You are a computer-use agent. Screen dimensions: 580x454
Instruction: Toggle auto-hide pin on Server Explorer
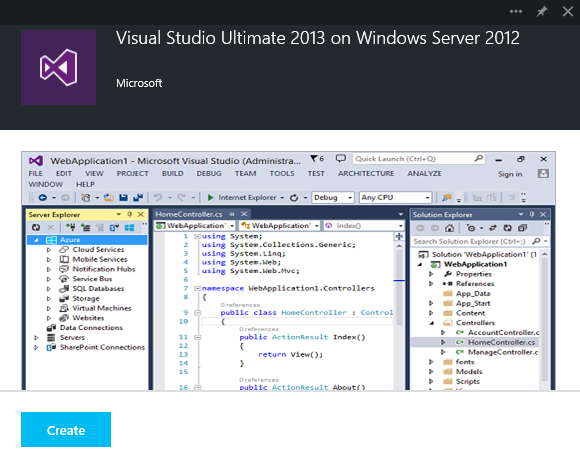click(x=129, y=215)
